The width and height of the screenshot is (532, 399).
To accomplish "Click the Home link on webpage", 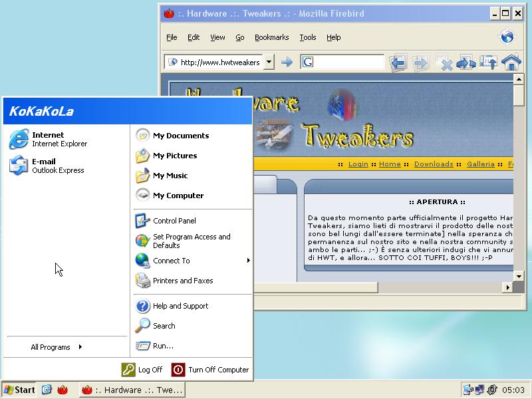I will click(x=390, y=164).
